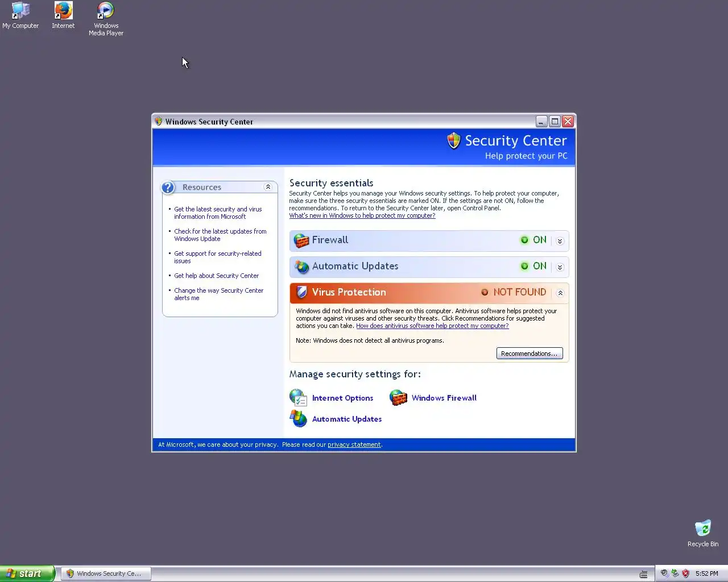Click the Safely Remove Hardware tray icon

tap(675, 573)
